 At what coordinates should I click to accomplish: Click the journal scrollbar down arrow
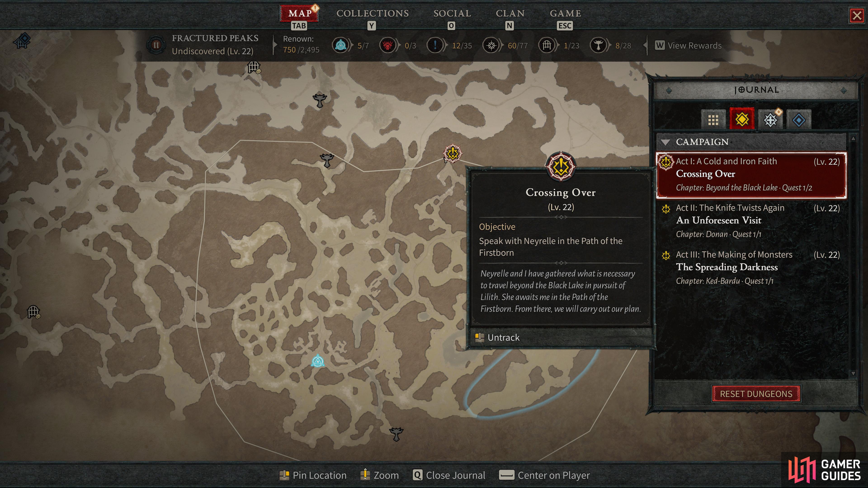pos(853,373)
